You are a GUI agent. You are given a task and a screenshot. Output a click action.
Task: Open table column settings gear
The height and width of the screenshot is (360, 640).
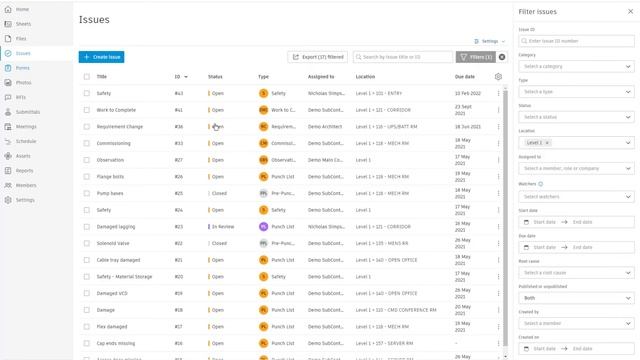(498, 77)
